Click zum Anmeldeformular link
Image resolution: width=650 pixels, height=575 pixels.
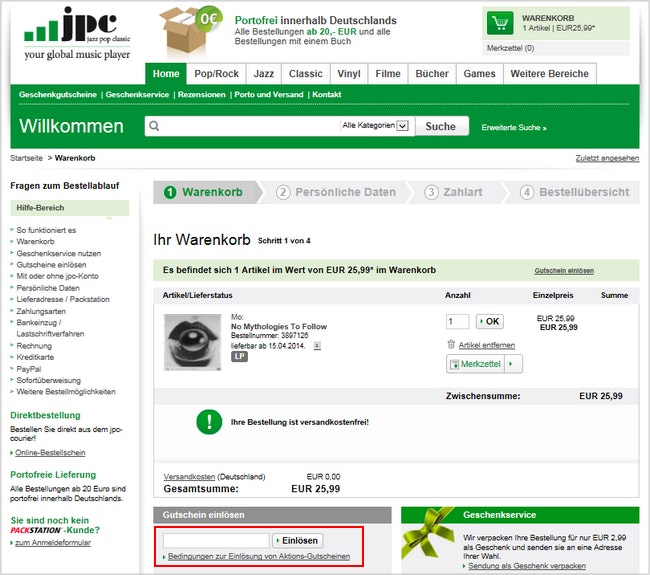(53, 543)
